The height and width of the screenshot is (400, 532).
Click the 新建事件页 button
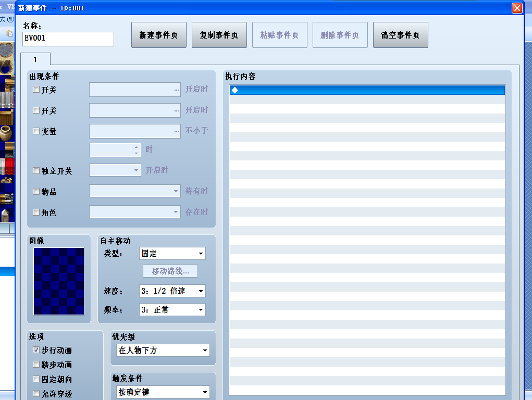click(x=159, y=35)
